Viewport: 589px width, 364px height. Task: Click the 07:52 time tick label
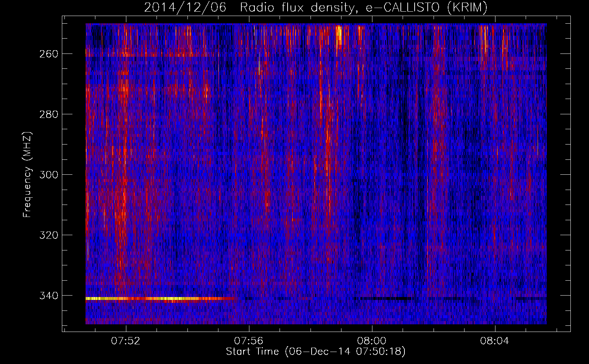[x=126, y=341]
